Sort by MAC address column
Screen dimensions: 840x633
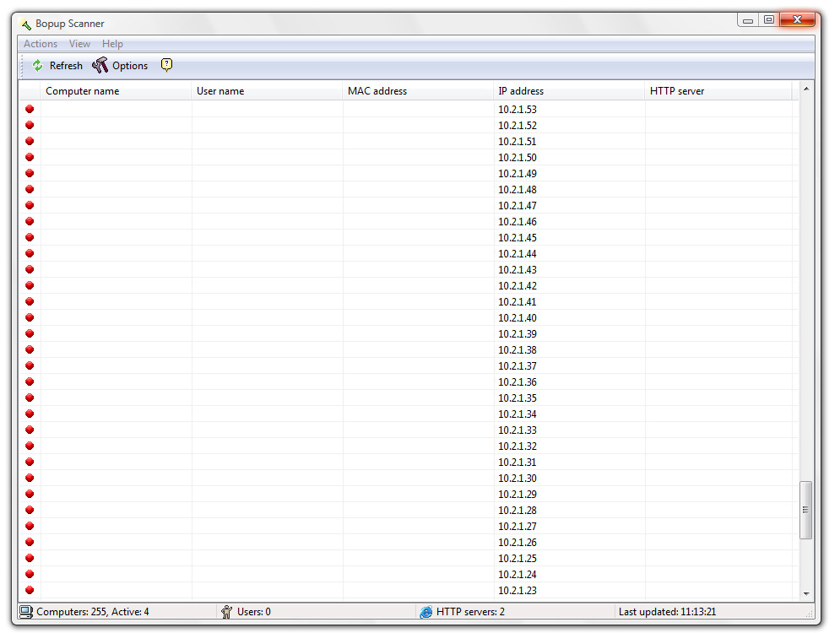click(x=418, y=91)
